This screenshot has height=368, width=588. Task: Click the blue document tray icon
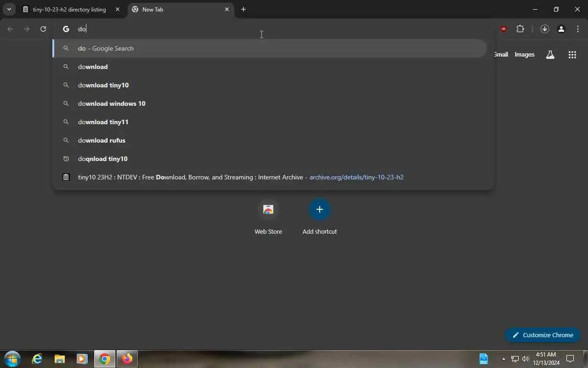click(484, 359)
